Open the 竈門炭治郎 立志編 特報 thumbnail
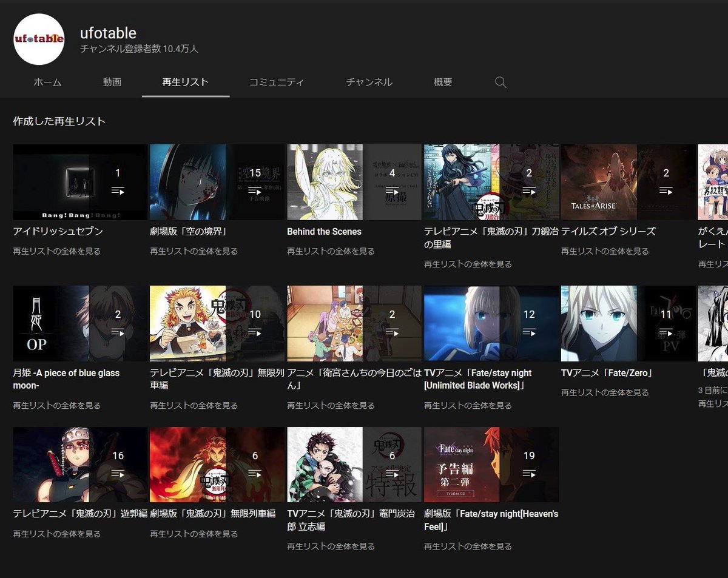Screen dimensions: 728x578 pyautogui.click(x=354, y=465)
